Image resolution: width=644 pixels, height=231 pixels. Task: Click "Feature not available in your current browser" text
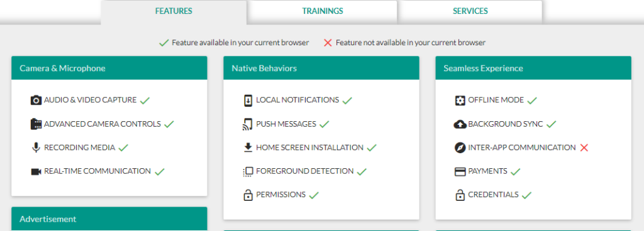coord(411,43)
